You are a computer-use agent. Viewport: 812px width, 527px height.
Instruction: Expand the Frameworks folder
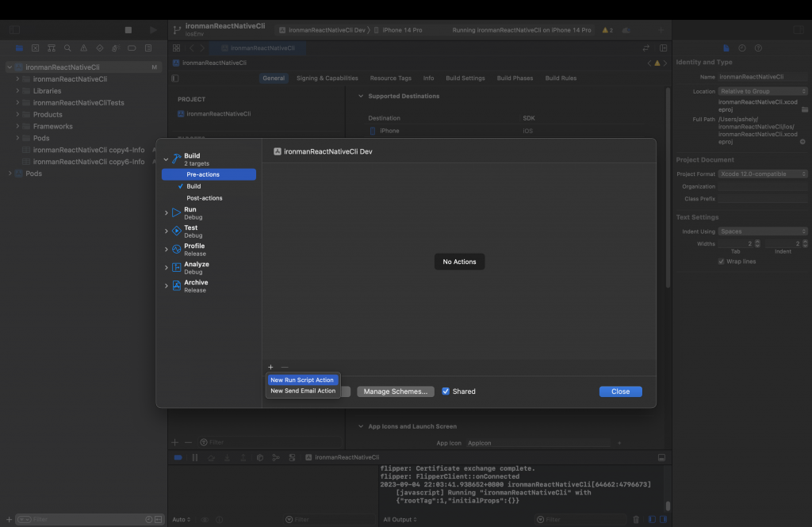tap(17, 126)
